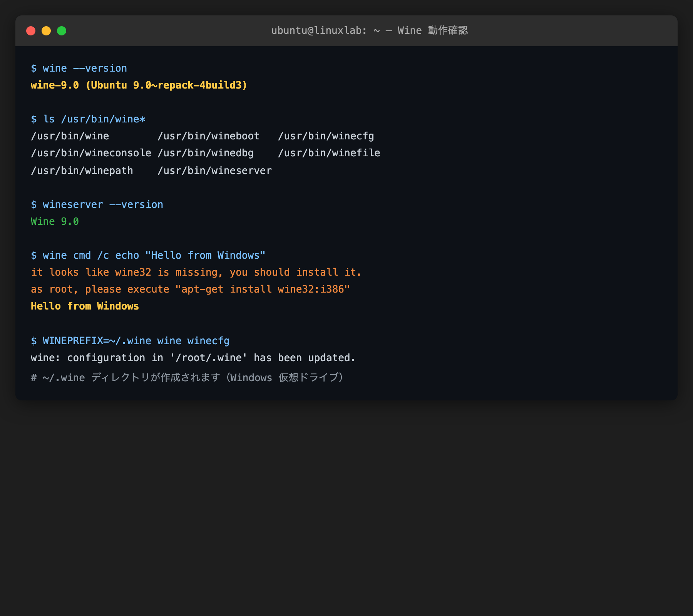Click the command 'WINEPREFIX=~/.wine wine winecfg'

click(x=136, y=341)
